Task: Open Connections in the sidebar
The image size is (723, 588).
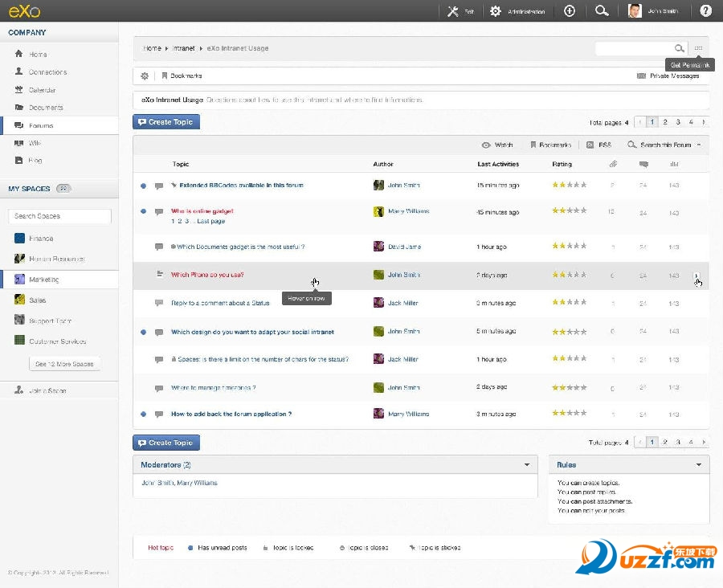Action: click(47, 72)
